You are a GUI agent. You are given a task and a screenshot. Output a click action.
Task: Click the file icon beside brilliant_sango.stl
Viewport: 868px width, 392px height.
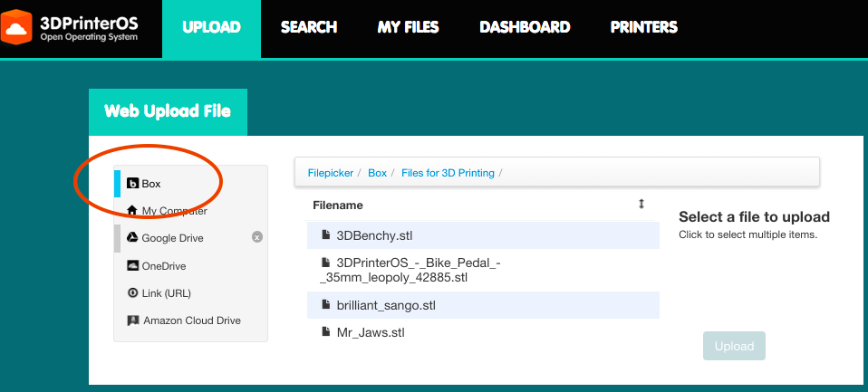[326, 305]
